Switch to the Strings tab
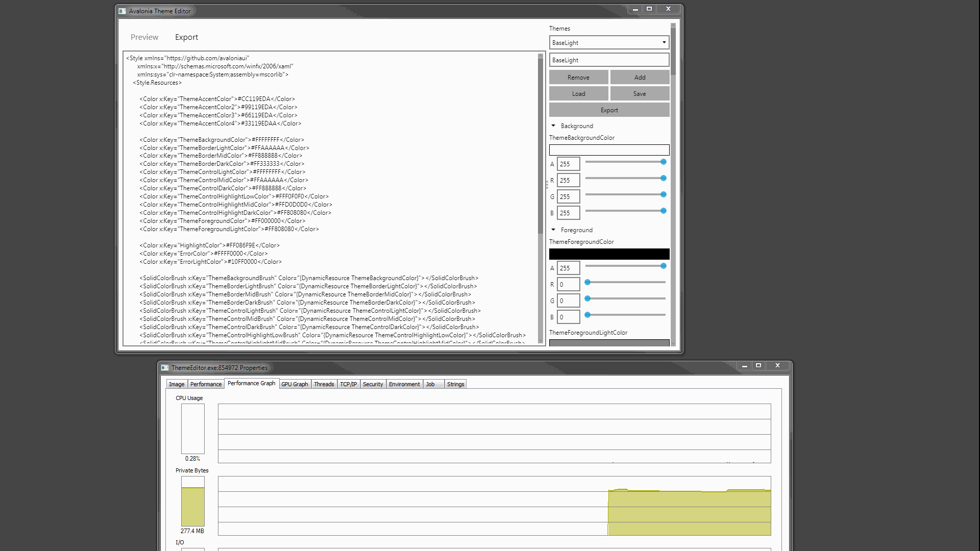The width and height of the screenshot is (980, 551). pyautogui.click(x=455, y=384)
